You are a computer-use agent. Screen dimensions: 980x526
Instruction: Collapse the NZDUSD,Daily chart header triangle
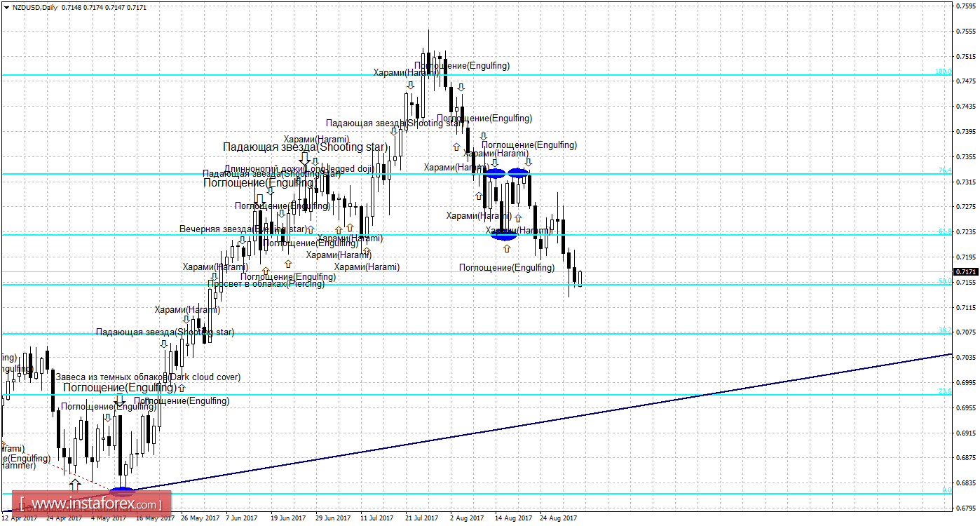[6, 7]
